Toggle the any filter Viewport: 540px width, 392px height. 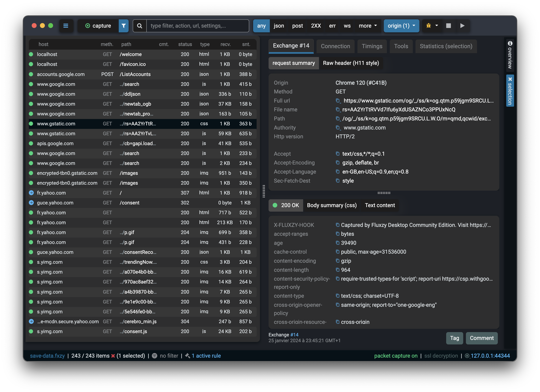(261, 26)
